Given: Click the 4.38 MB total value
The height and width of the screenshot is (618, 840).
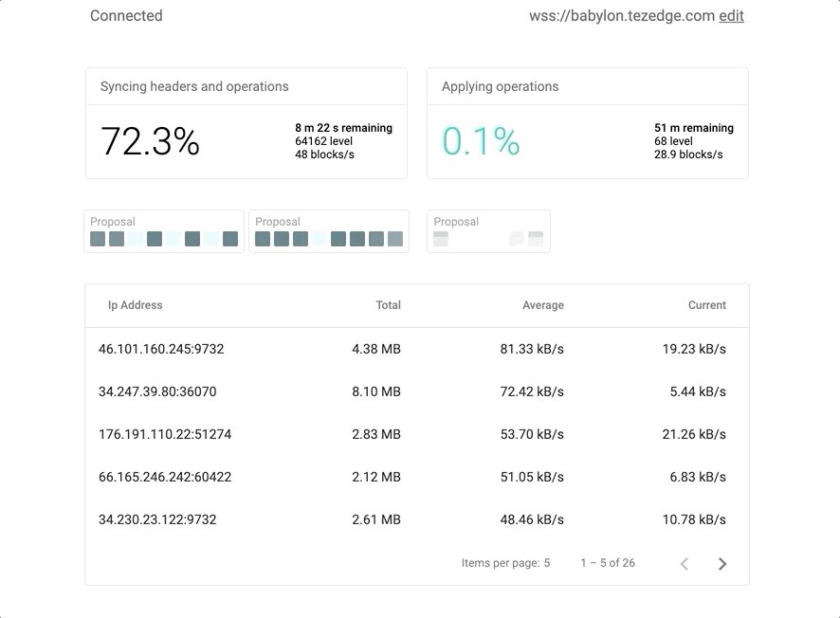Looking at the screenshot, I should coord(376,349).
